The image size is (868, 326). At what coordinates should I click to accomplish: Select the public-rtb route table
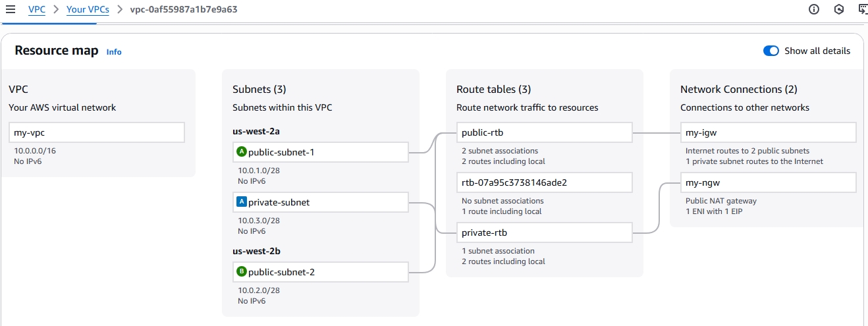tap(544, 132)
